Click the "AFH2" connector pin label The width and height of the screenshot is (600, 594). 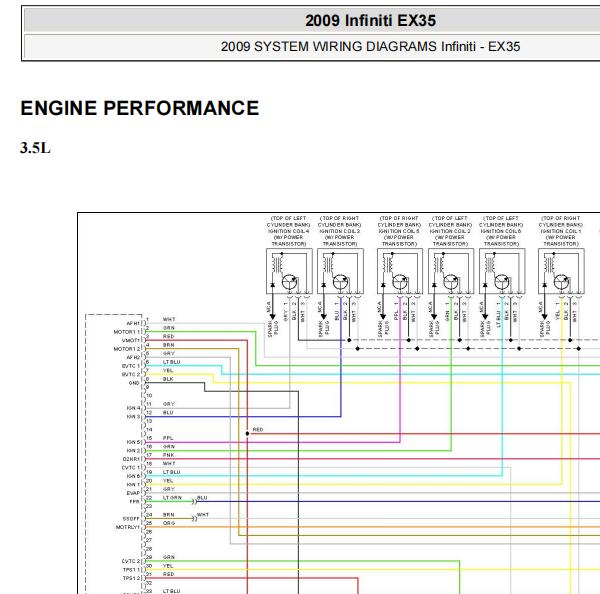[x=133, y=357]
